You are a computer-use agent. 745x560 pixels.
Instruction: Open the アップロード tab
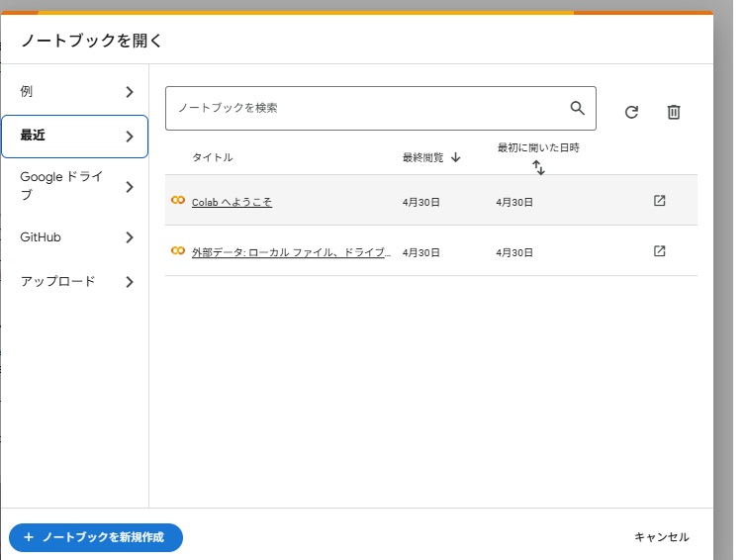75,282
